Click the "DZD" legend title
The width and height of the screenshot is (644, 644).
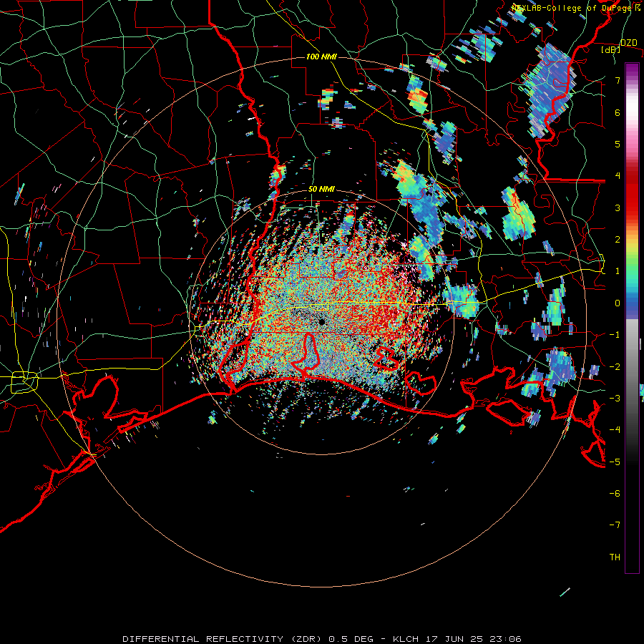click(x=629, y=42)
